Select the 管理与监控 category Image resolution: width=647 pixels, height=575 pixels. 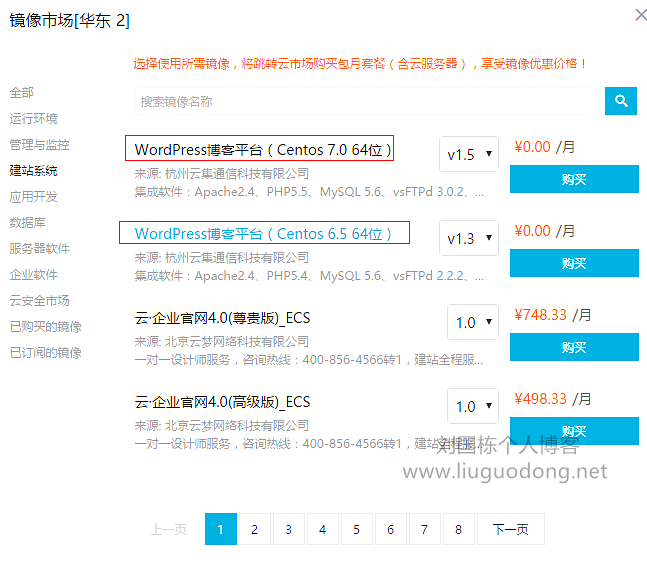[39, 144]
